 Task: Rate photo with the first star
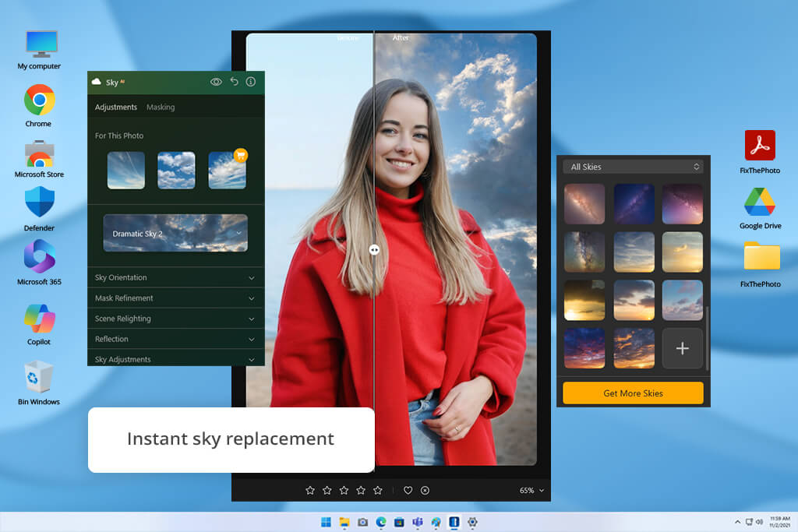(310, 490)
